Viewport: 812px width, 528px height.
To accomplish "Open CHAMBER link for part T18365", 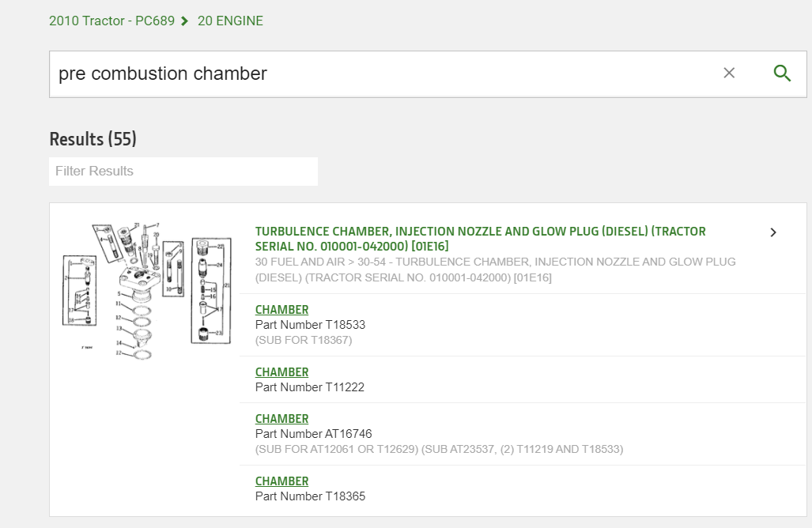I will point(281,481).
